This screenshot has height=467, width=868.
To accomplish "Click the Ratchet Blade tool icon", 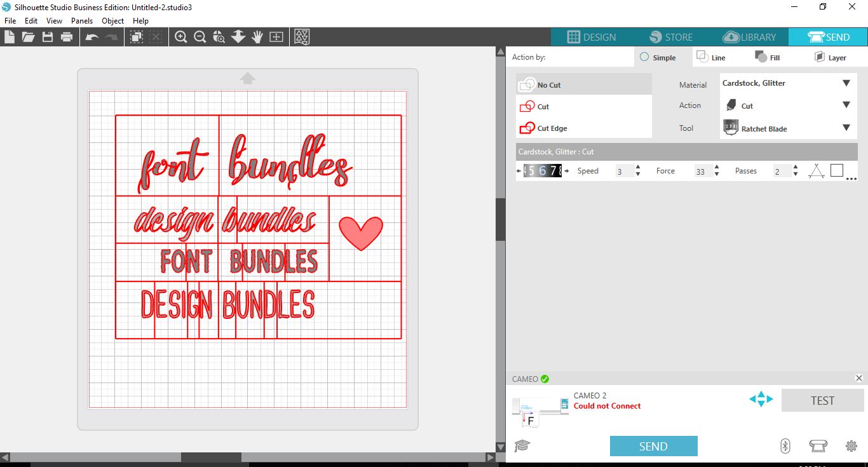I will (x=731, y=128).
